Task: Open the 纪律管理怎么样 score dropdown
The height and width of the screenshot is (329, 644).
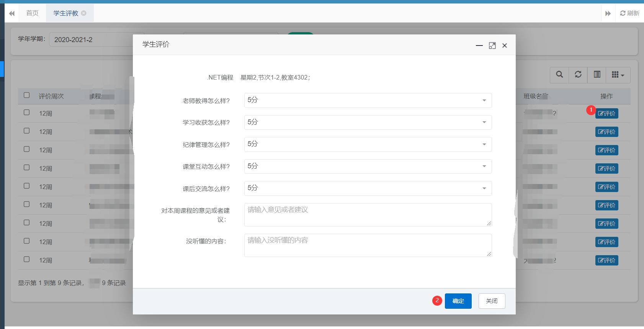Action: [x=368, y=144]
